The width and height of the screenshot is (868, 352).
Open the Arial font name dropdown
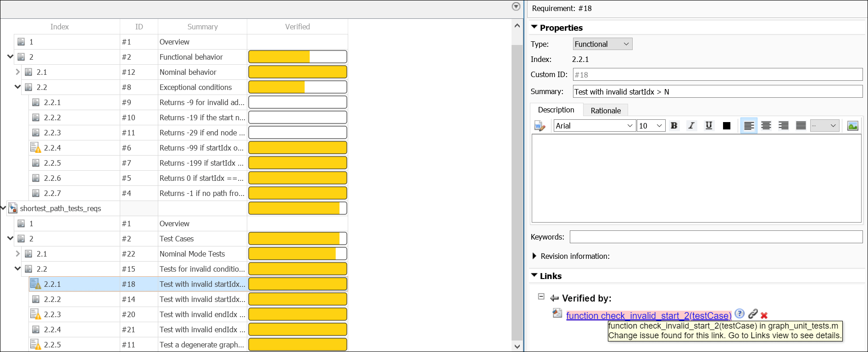point(594,126)
